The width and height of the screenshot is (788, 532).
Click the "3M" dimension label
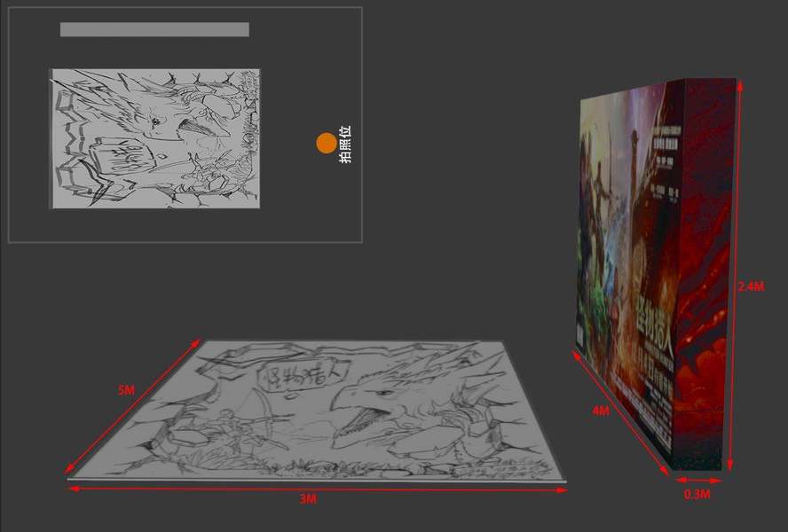click(x=308, y=499)
